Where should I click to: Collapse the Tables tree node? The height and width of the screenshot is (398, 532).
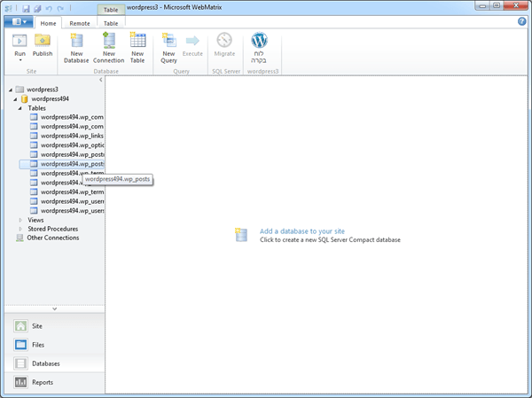(x=20, y=108)
